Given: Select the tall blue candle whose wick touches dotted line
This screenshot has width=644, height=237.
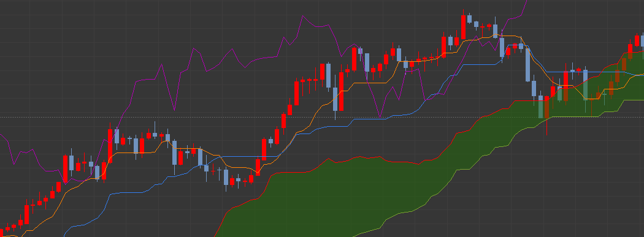Looking at the screenshot, I should coord(335,99).
